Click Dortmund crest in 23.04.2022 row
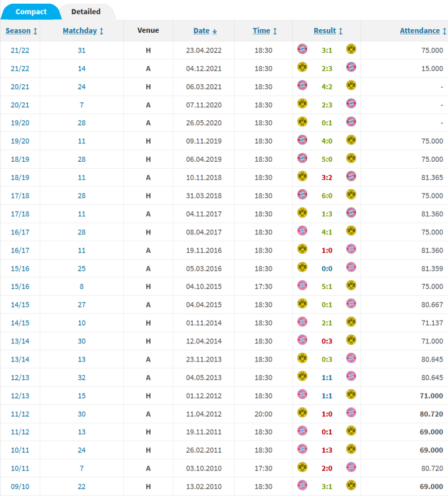448x496 pixels. click(x=351, y=49)
